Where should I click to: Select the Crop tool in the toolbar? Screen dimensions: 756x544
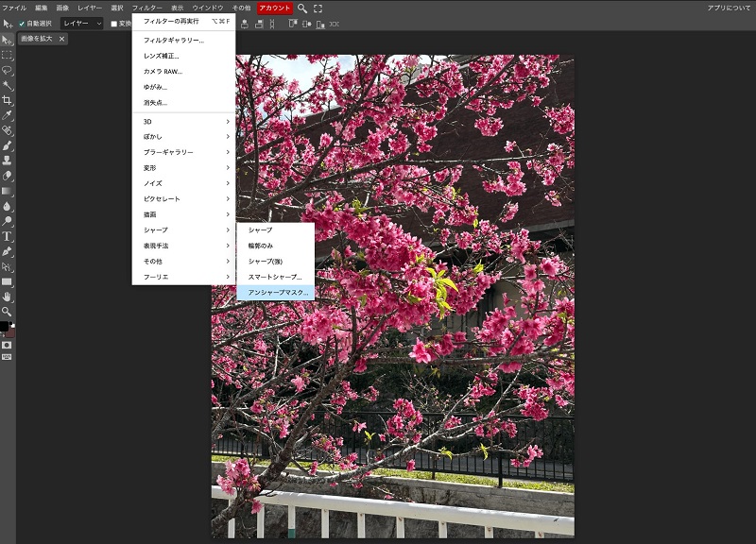click(7, 100)
